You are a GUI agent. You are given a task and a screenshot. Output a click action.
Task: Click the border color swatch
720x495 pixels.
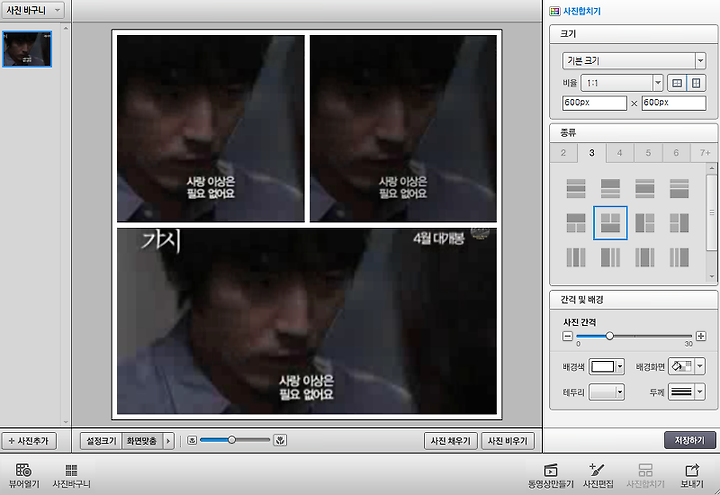pyautogui.click(x=602, y=392)
